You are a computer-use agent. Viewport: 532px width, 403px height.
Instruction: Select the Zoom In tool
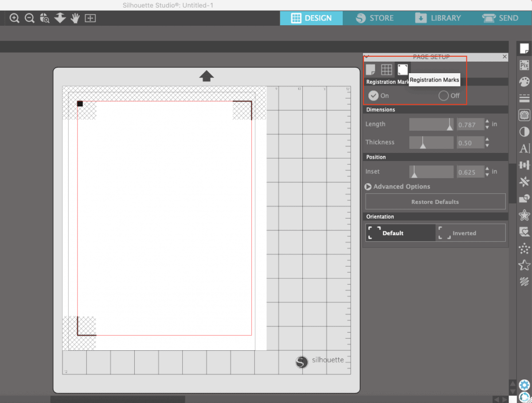[14, 18]
